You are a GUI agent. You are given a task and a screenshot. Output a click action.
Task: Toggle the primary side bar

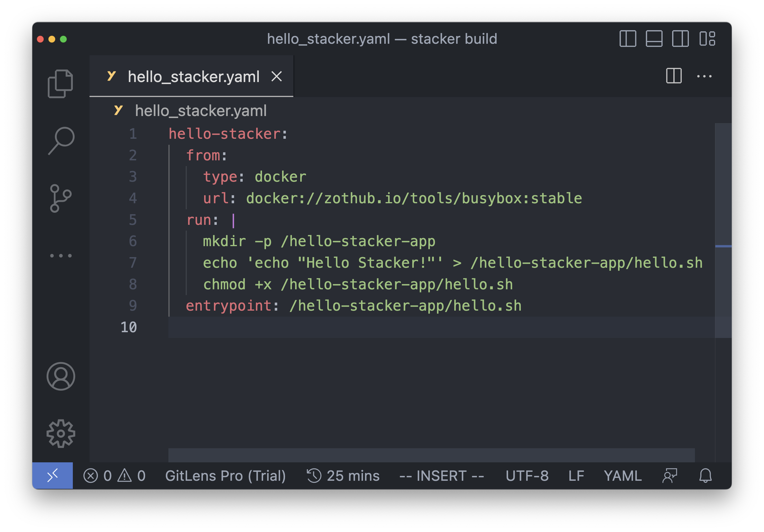point(628,39)
